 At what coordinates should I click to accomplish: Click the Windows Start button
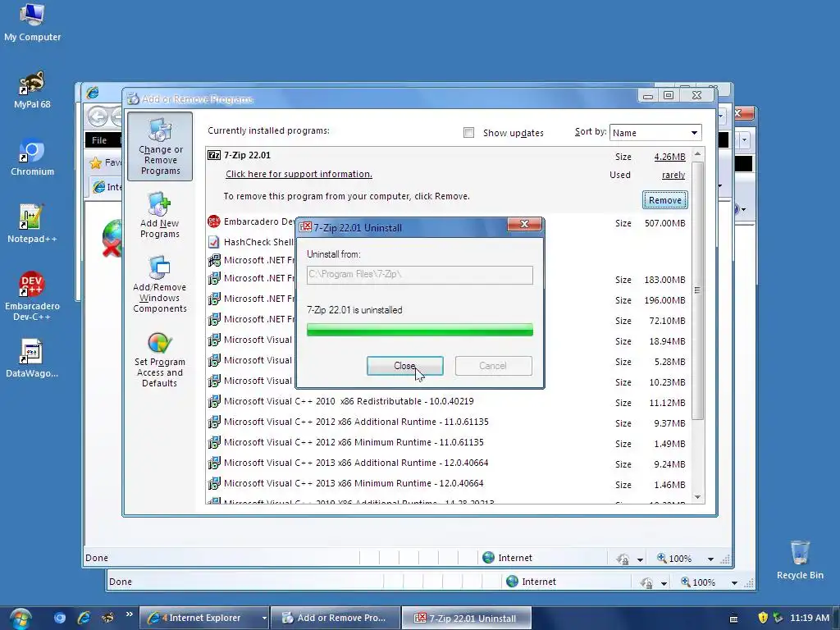(x=21, y=619)
